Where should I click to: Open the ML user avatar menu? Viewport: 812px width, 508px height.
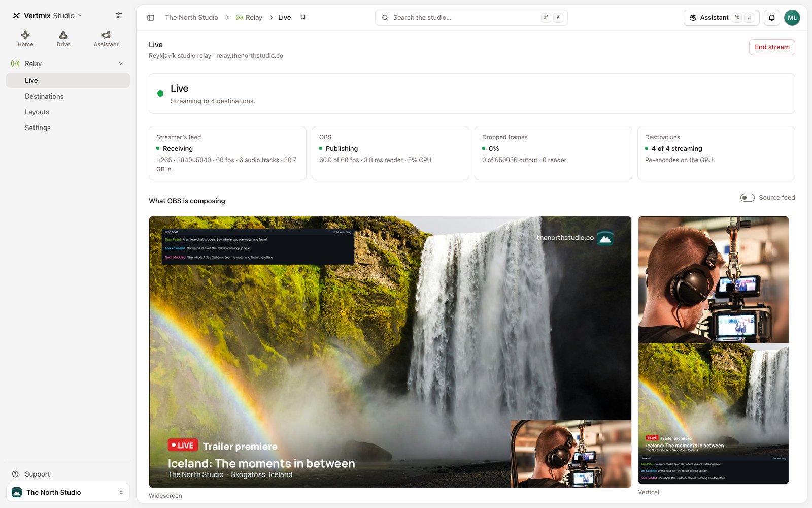792,18
